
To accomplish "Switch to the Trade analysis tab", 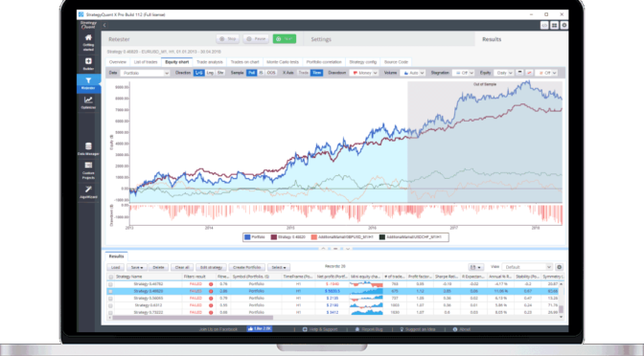I will [x=210, y=62].
